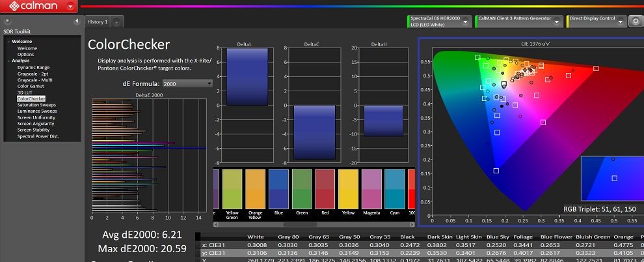Viewport: 644px width, 262px height.
Task: Expand the SpectraCal C6 meter dropdown
Action: 466,22
